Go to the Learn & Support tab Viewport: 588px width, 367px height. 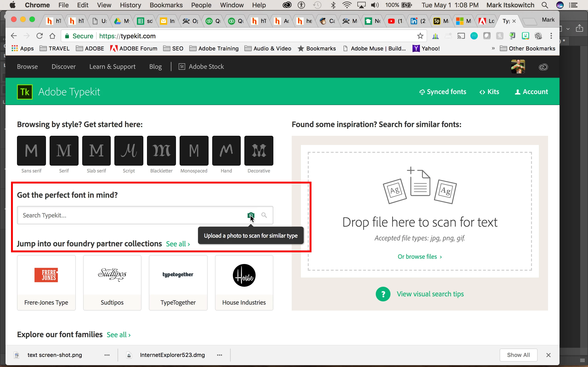(x=112, y=67)
